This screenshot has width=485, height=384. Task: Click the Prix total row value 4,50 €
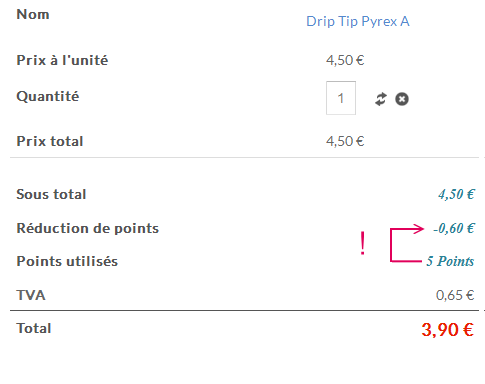(345, 141)
